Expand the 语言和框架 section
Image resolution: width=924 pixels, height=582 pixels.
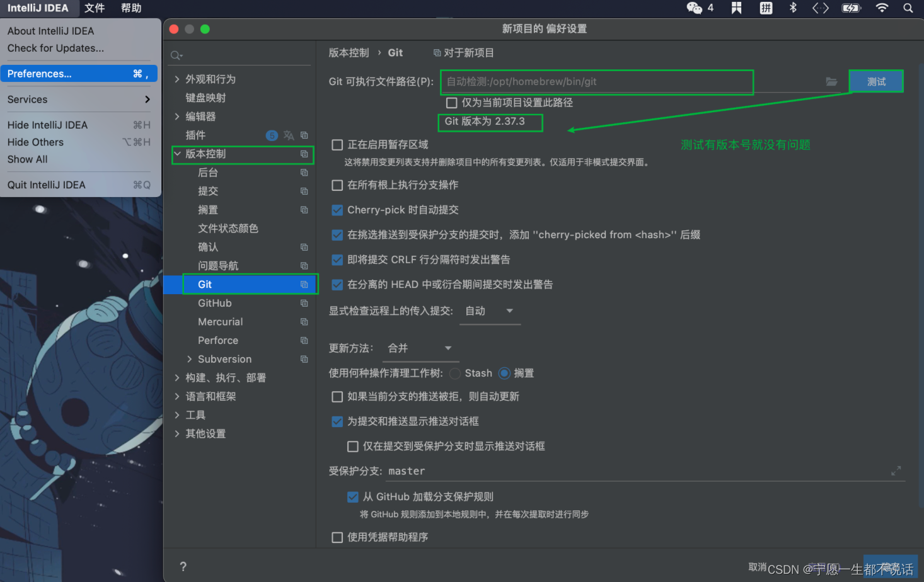tap(177, 396)
